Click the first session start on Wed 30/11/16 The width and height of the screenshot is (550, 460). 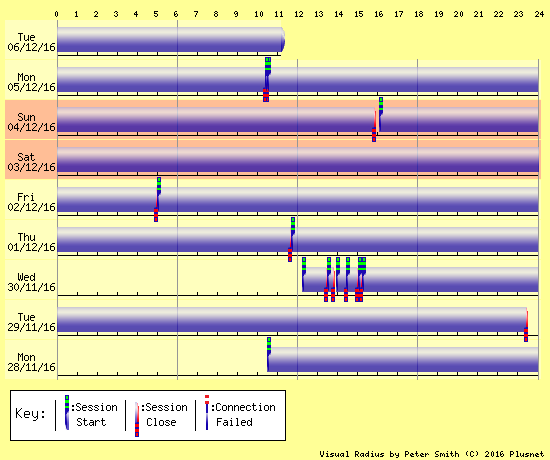click(304, 274)
